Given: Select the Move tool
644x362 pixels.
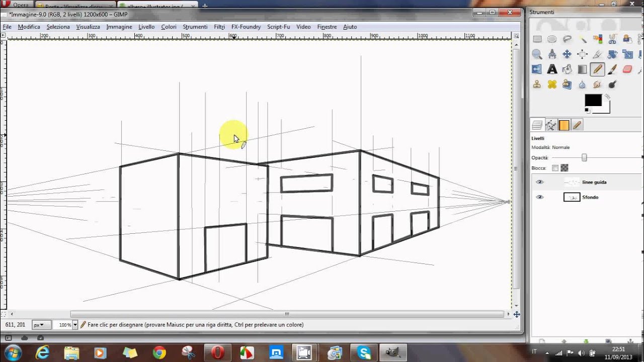Looking at the screenshot, I should pos(567,54).
